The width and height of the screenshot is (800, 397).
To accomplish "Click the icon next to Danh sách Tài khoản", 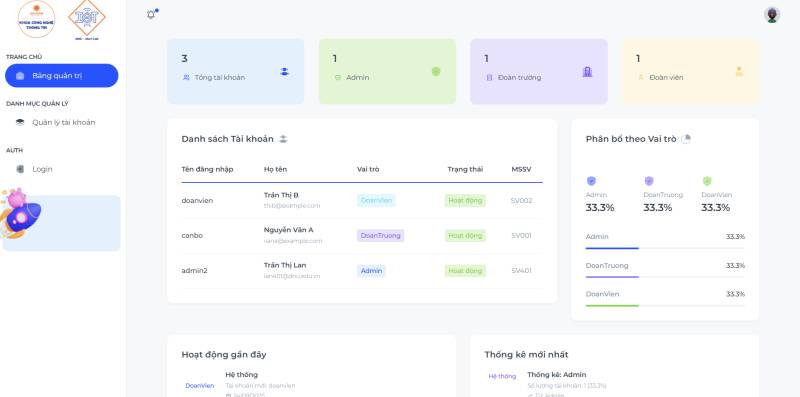I will (x=283, y=139).
